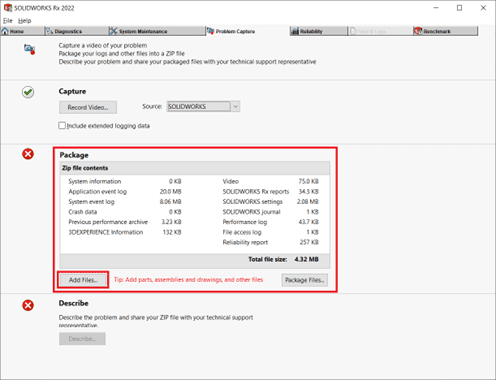Screen dimensions: 496x380
Task: Select the Performance log entry
Action: click(270, 222)
